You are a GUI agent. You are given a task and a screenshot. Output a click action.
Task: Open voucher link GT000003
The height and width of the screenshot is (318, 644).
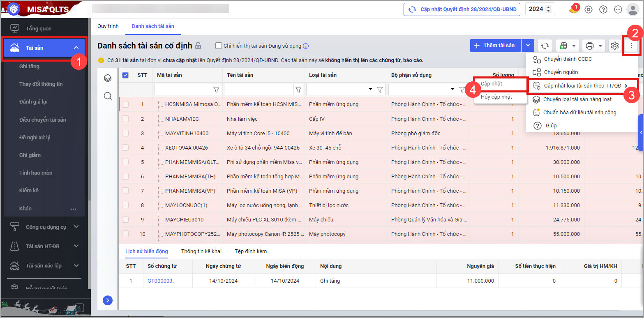[160, 281]
